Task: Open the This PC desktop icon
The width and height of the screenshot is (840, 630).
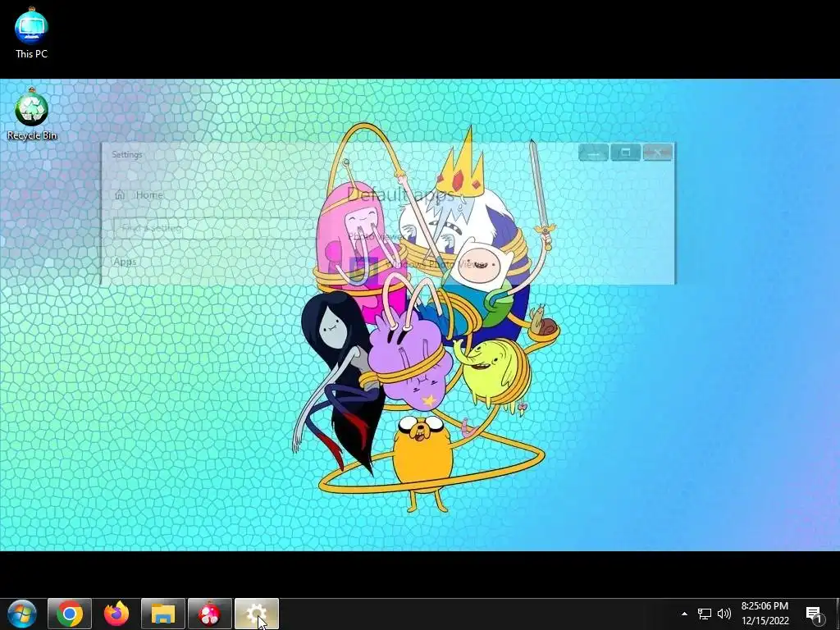Action: point(31,33)
